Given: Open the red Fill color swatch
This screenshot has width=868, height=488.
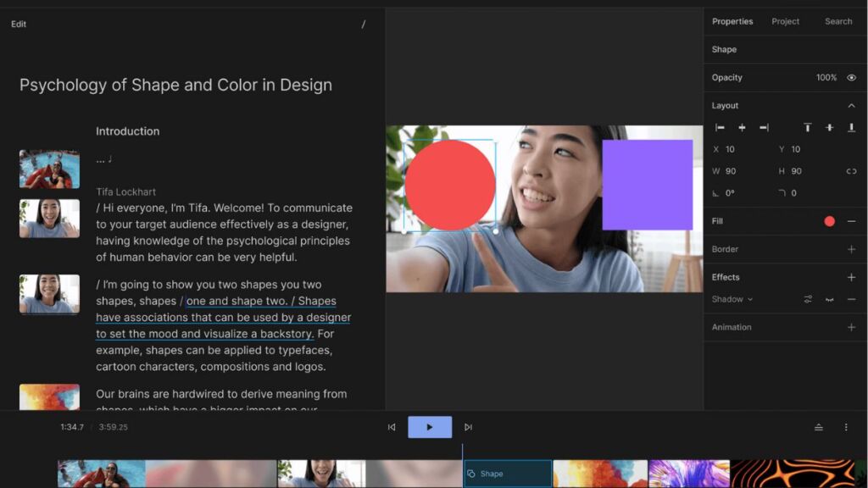Looking at the screenshot, I should (829, 221).
